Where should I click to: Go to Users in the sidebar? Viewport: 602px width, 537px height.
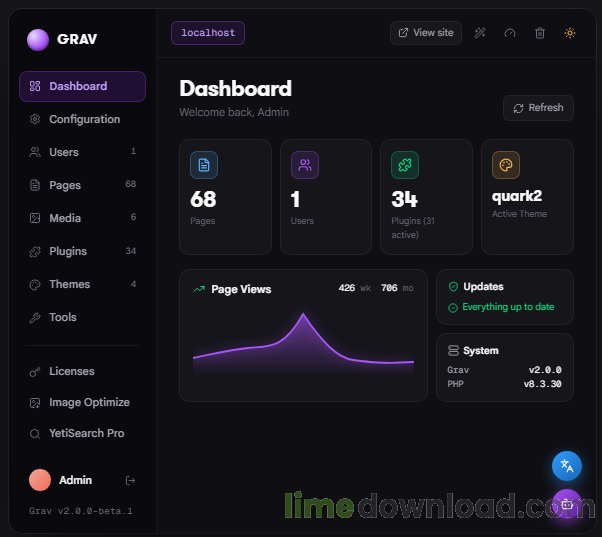coord(82,152)
